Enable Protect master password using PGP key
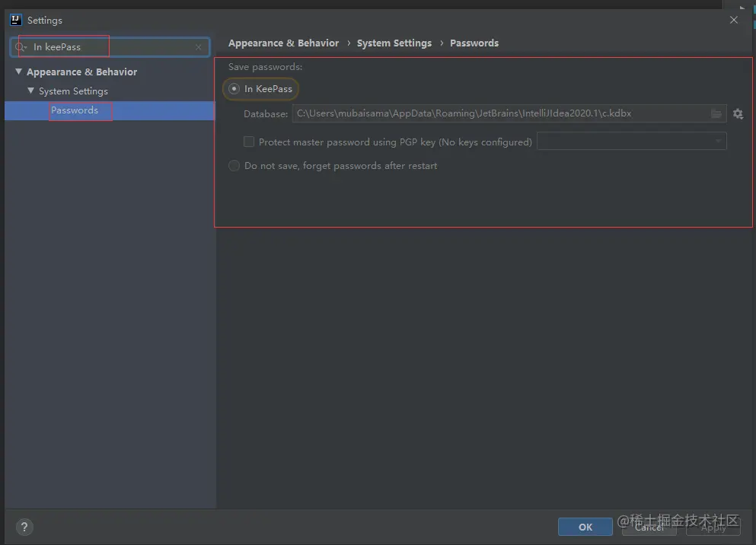The width and height of the screenshot is (756, 545). click(x=249, y=142)
